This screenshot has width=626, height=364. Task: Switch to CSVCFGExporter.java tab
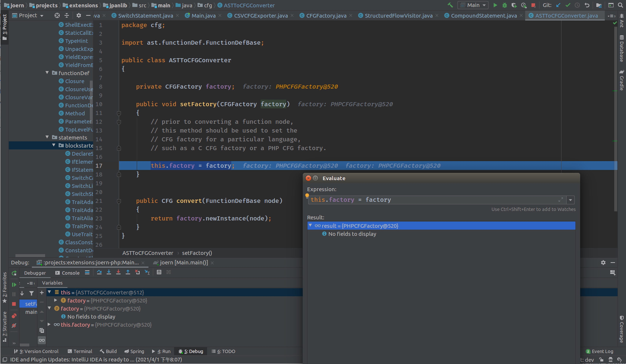click(x=261, y=16)
